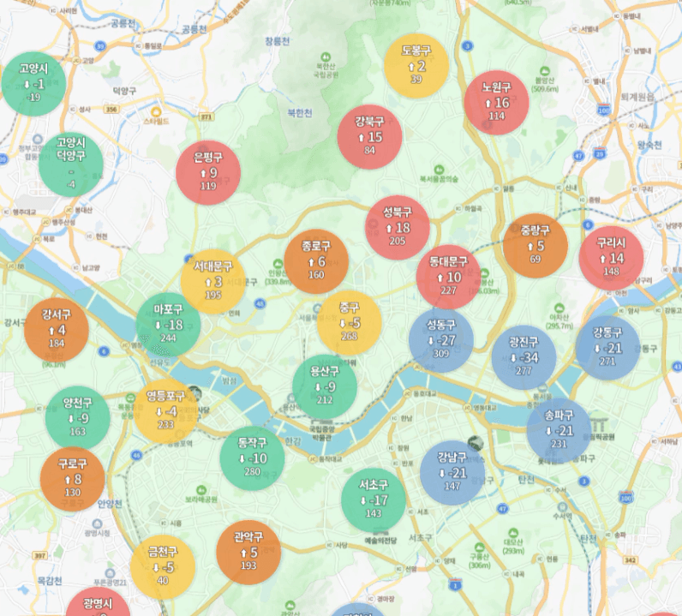
Task: Select the 노원구 red bubble marker
Action: point(496,102)
